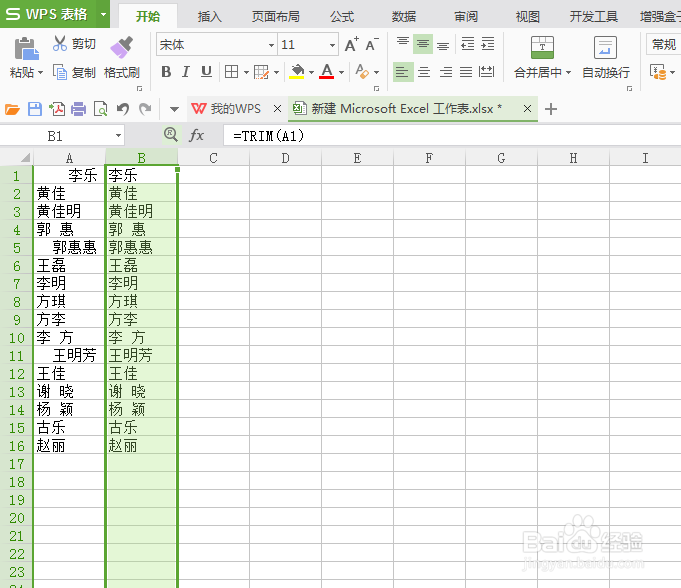Apply fill color bucket icon

tap(297, 72)
